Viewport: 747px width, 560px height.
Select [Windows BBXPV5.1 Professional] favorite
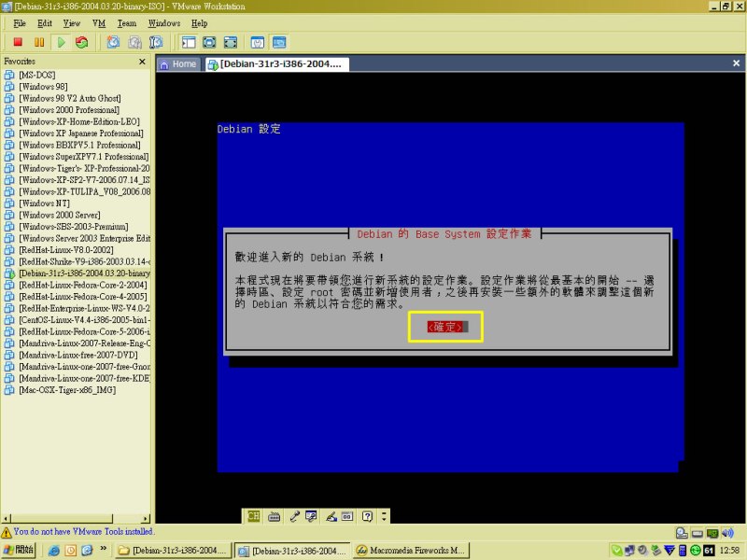click(79, 145)
